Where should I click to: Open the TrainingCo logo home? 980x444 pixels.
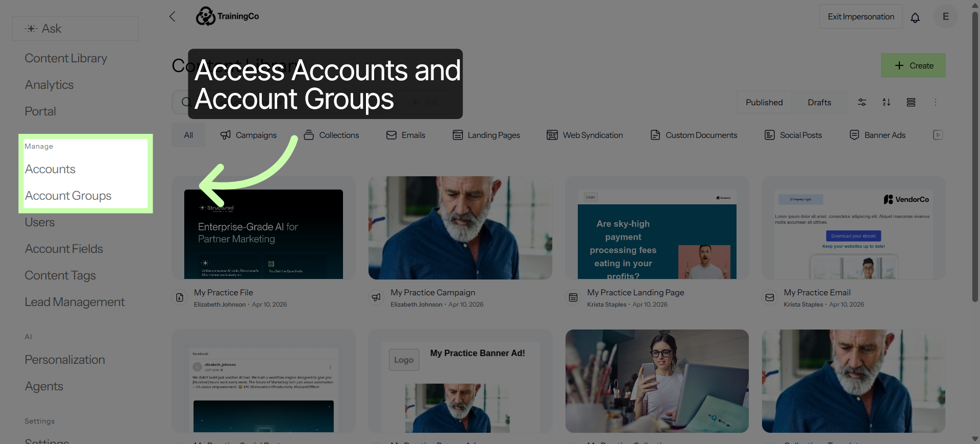coord(228,16)
